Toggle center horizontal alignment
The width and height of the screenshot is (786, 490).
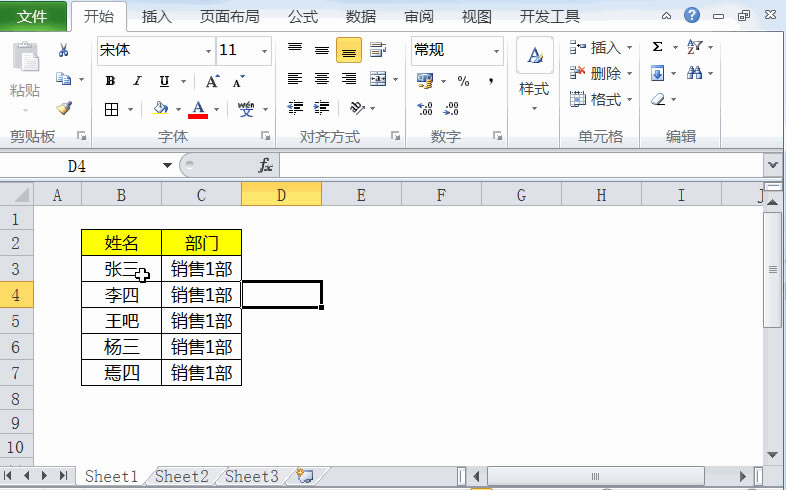[322, 79]
